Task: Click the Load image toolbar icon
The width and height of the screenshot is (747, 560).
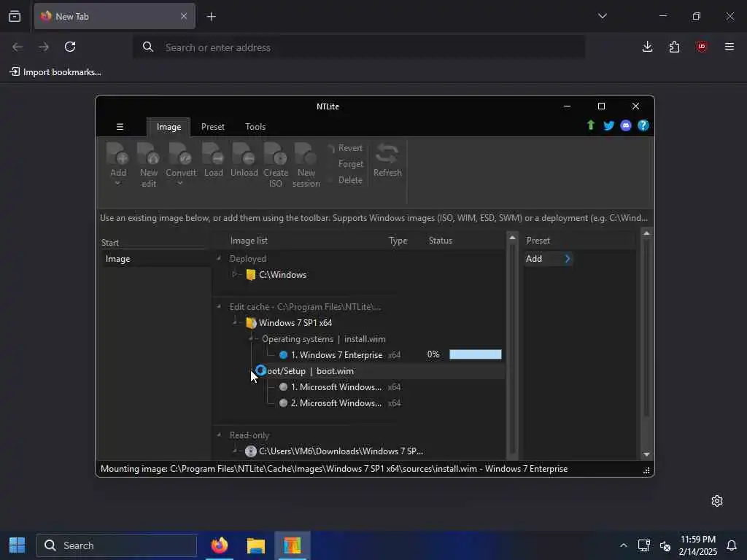Action: pos(213,155)
